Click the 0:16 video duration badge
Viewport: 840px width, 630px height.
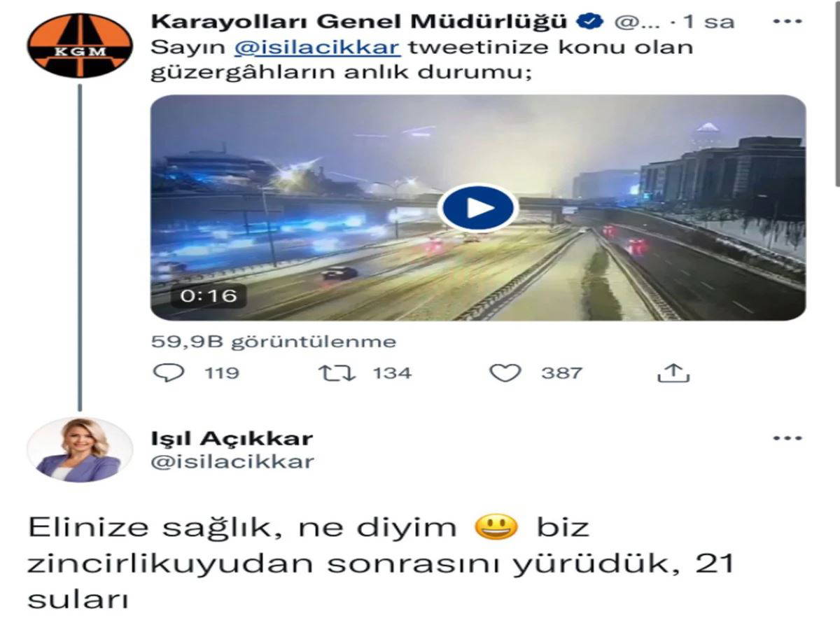click(199, 295)
